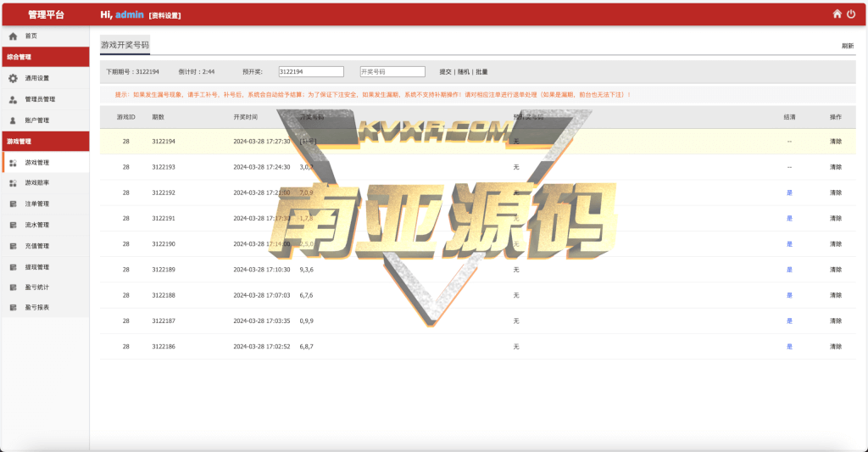Screen dimensions: 868x452
Task: Focus the 预开奖 period field showing 3122194
Action: click(311, 71)
